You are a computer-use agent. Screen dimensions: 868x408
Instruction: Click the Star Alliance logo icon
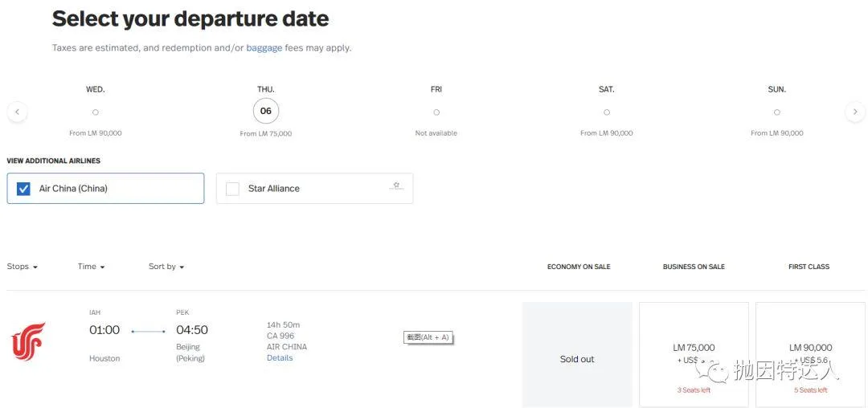click(x=395, y=186)
